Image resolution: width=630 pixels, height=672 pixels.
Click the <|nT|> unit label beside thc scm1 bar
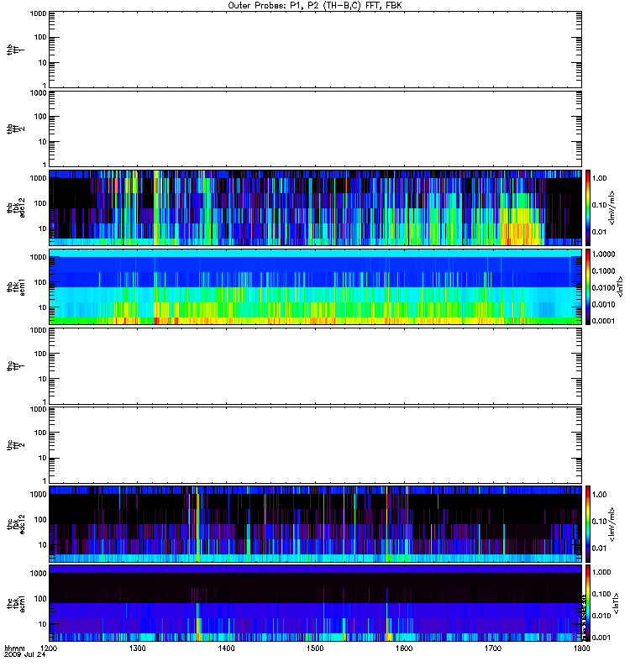pyautogui.click(x=616, y=603)
